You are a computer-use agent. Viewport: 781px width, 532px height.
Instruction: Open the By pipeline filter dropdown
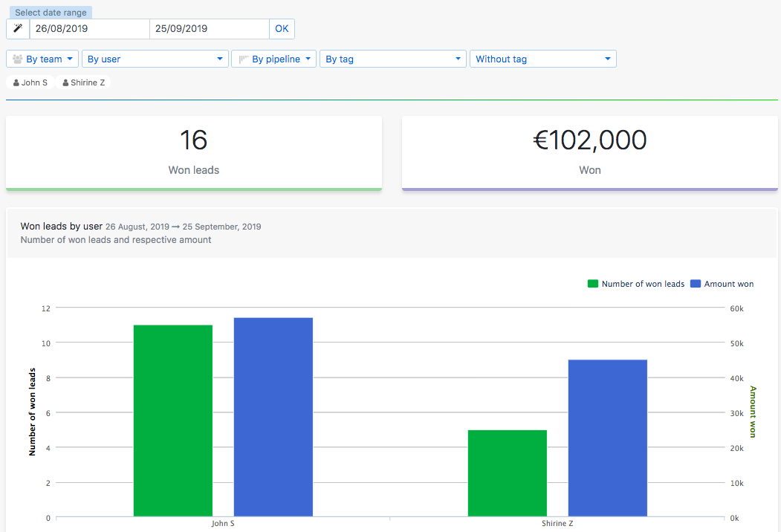point(274,59)
